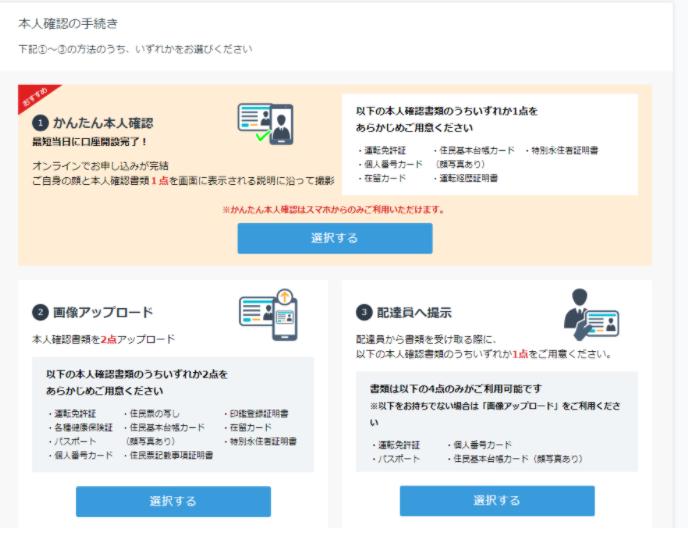Click the red おすすめ ribbon

tap(35, 97)
